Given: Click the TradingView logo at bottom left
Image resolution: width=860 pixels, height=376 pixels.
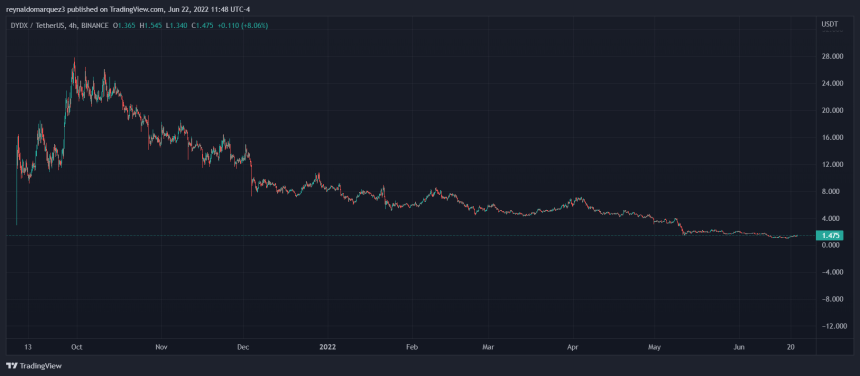Looking at the screenshot, I should pyautogui.click(x=33, y=366).
